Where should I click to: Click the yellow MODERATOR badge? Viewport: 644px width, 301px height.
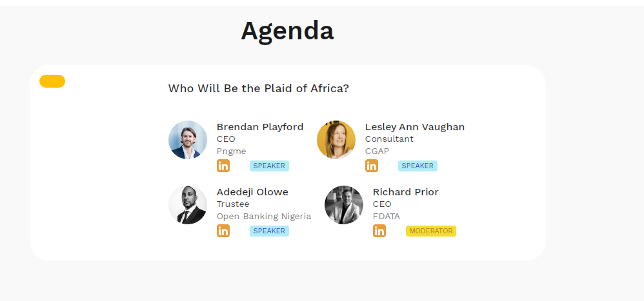[x=431, y=231]
